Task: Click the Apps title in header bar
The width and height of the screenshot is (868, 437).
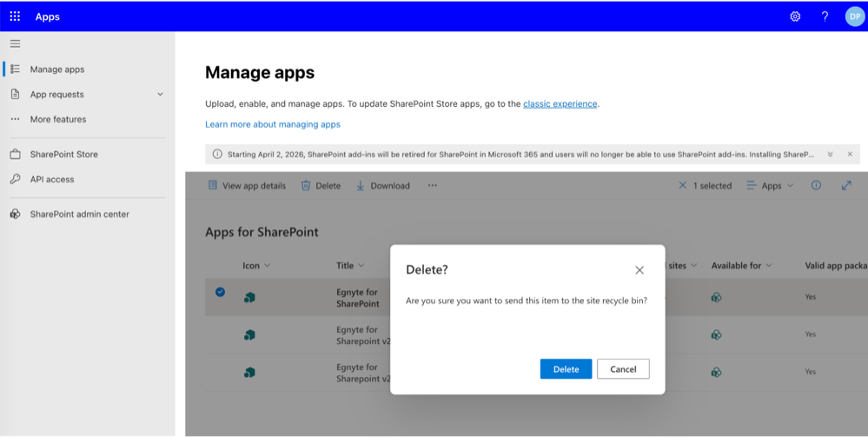Action: pyautogui.click(x=48, y=17)
